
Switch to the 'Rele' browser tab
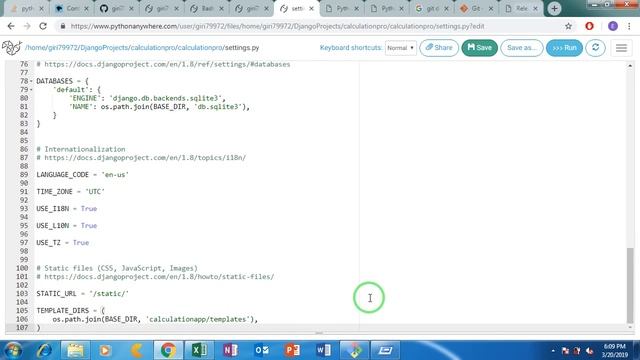click(x=521, y=9)
